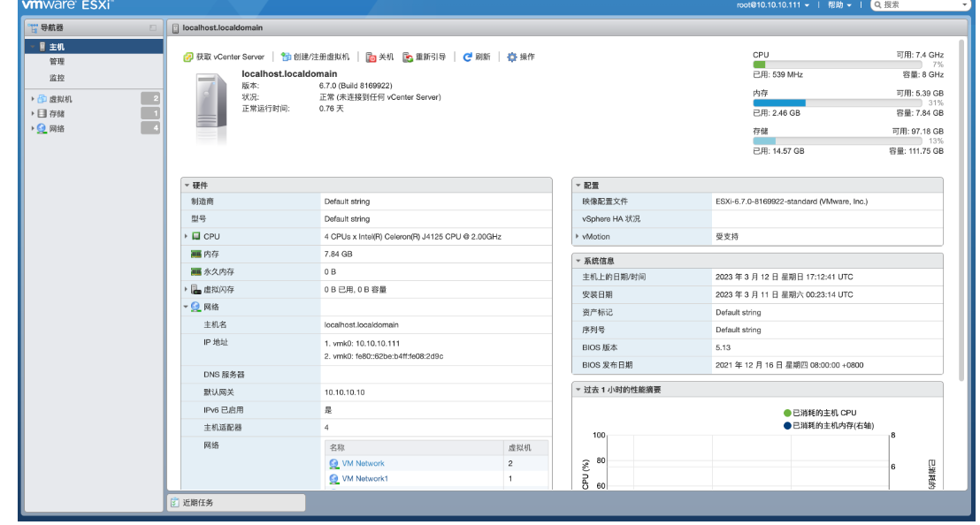
Task: Select the 存储 storage icon in navigator
Action: 42,114
